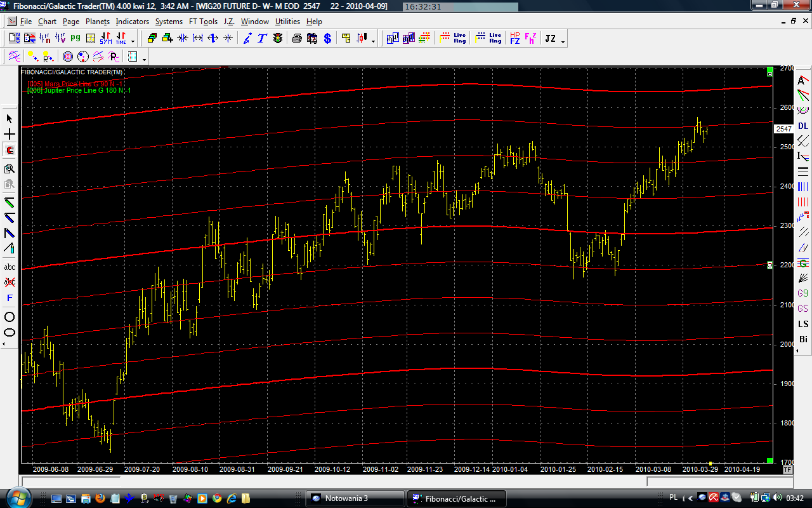Open the FT Tools menu

(203, 22)
